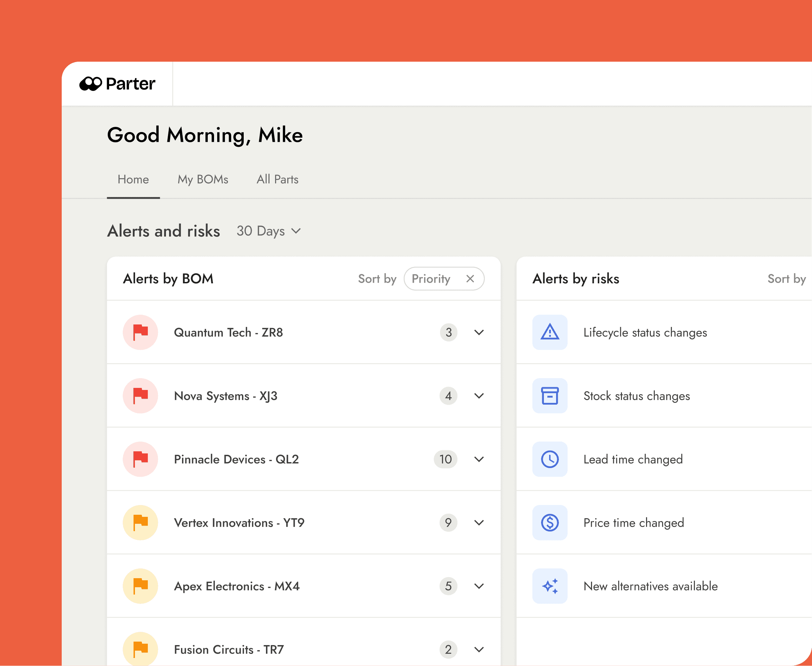Expand the Fusion Circuits - TR7 row

pos(479,649)
